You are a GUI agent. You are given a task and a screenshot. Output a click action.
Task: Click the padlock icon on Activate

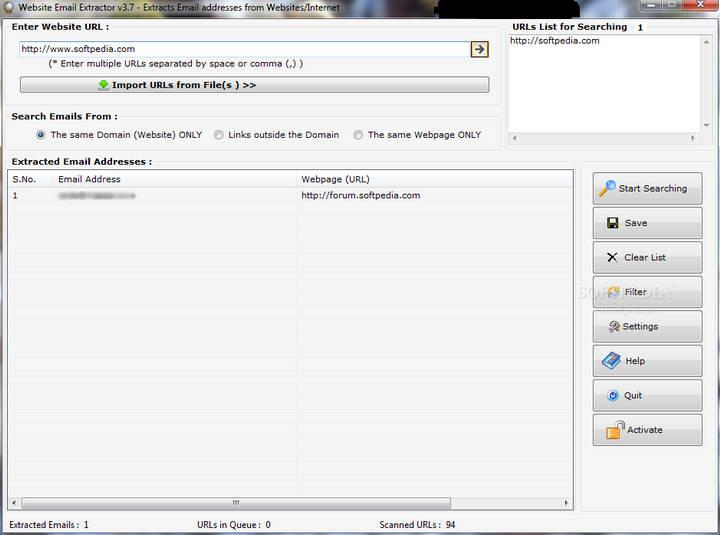(x=615, y=430)
